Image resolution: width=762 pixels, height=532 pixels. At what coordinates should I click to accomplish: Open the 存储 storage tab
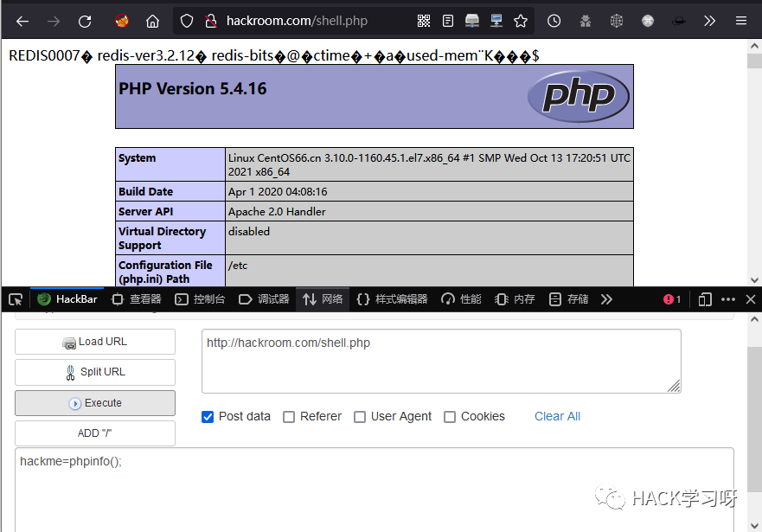[x=568, y=299]
